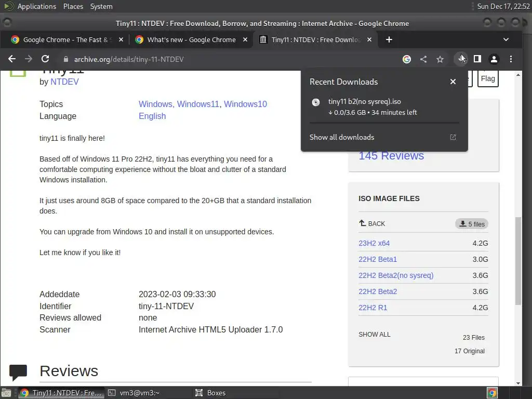532x399 pixels.
Task: Download the 22H2 Beta2 ISO
Action: 378,291
